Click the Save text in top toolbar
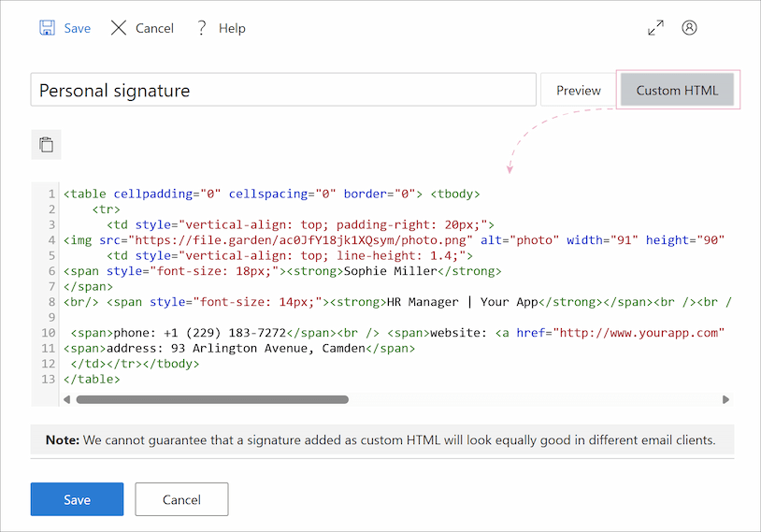761x532 pixels. (x=78, y=28)
